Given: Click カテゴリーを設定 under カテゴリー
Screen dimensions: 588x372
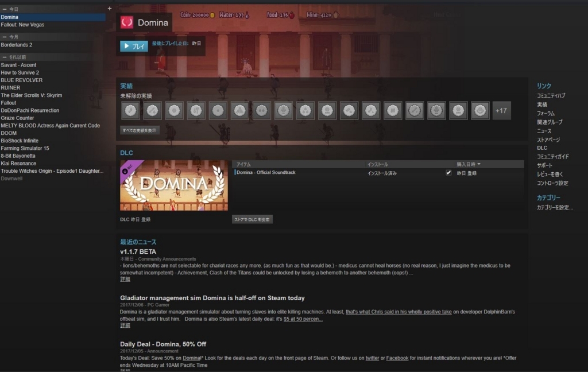Looking at the screenshot, I should pyautogui.click(x=555, y=207).
